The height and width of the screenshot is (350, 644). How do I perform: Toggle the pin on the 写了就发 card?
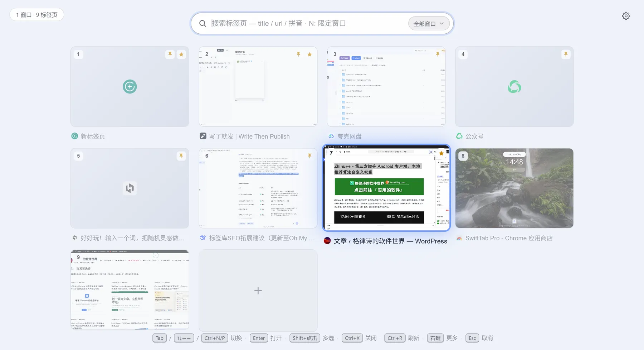tap(298, 54)
